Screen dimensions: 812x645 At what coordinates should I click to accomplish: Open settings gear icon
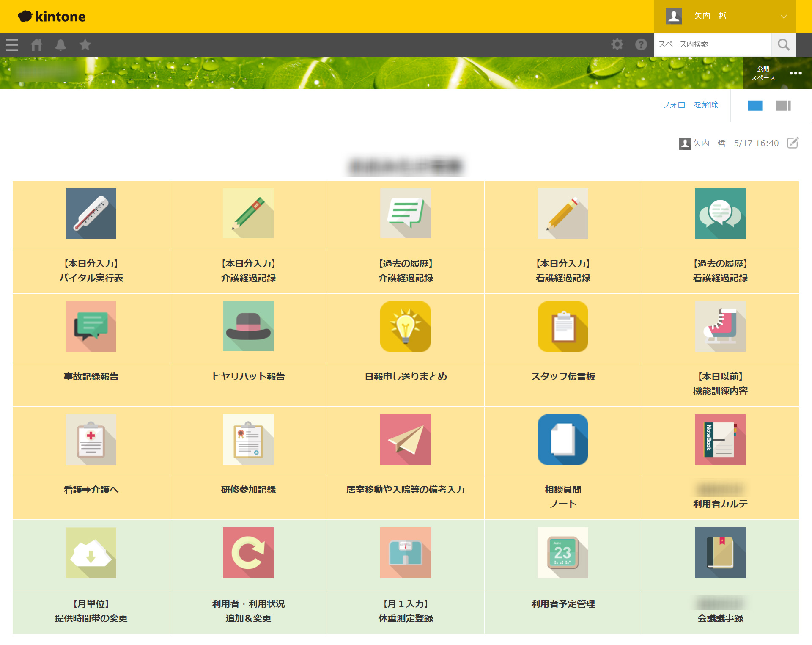coord(617,44)
